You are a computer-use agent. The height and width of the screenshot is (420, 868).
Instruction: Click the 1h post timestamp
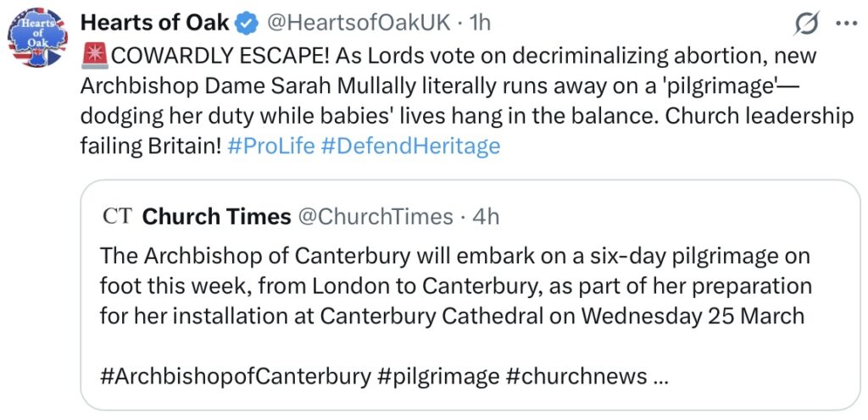point(480,24)
